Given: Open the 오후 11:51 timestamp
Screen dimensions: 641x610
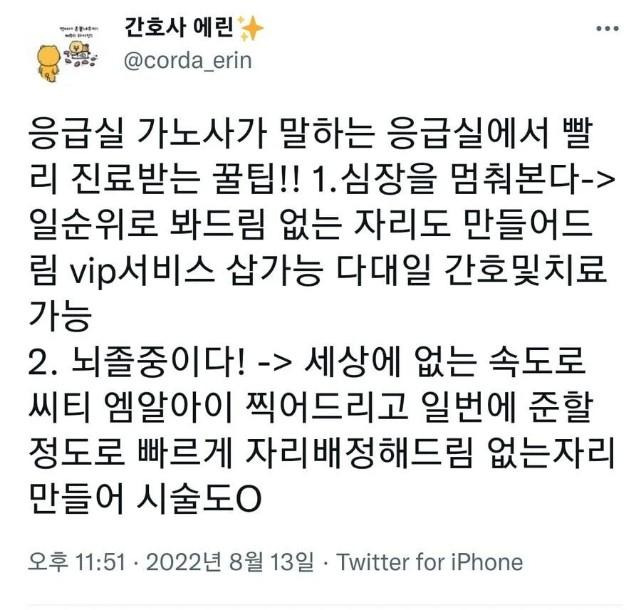Looking at the screenshot, I should coord(76,562).
